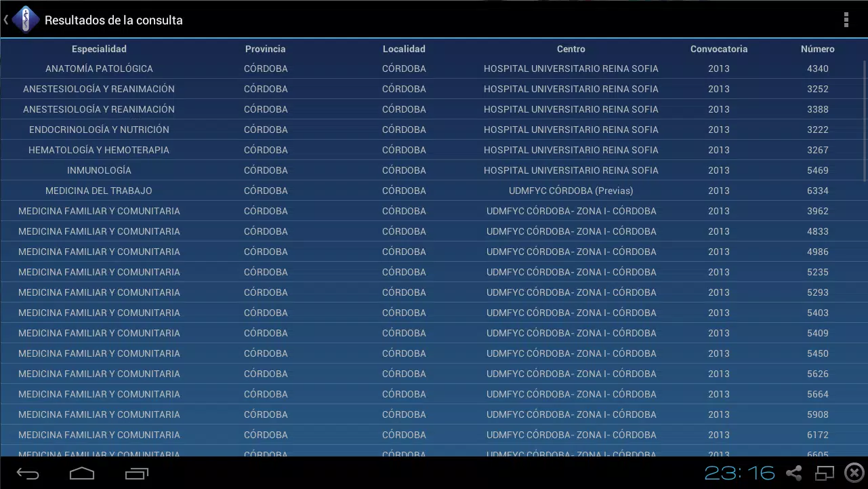This screenshot has height=489, width=868.
Task: Tap the share icon in the system bar
Action: pos(794,473)
